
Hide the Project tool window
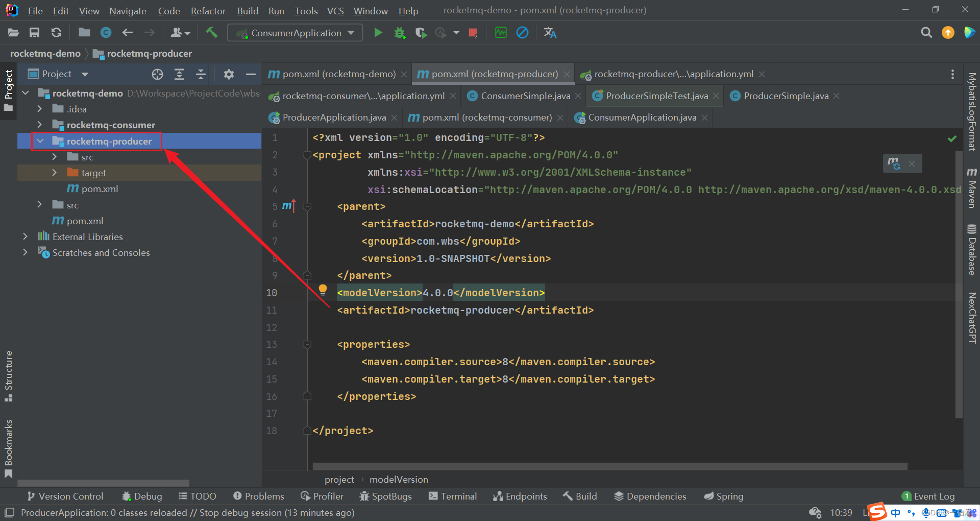click(251, 74)
